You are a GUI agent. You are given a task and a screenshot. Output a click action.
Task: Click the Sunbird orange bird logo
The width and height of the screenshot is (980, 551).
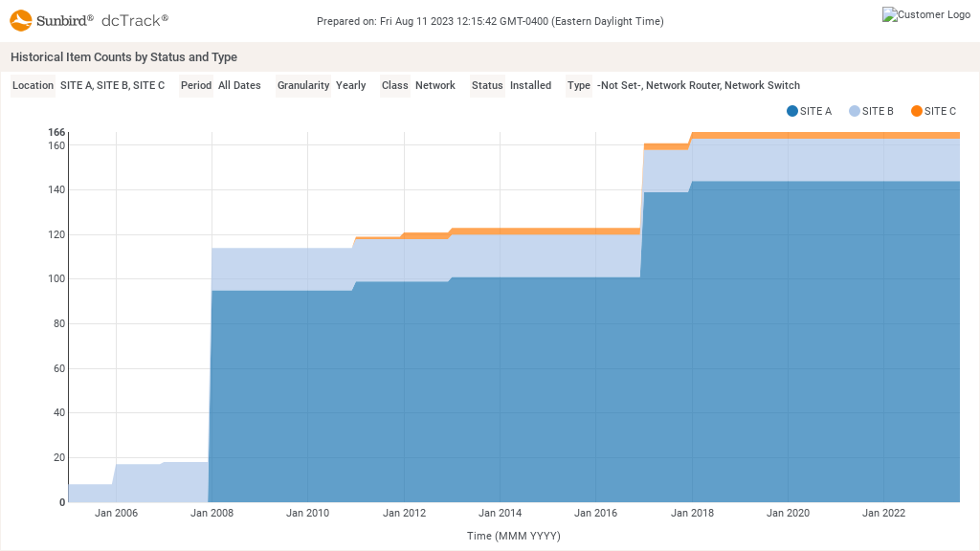tap(21, 20)
